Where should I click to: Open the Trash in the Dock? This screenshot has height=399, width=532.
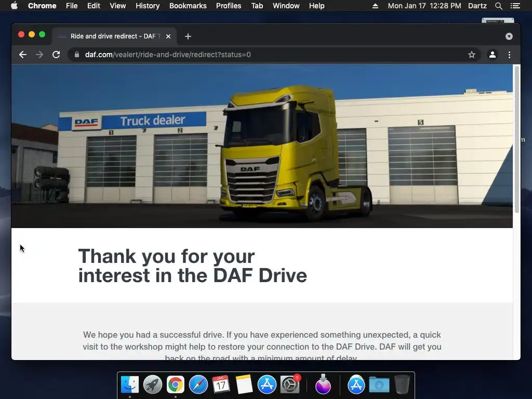coord(402,384)
